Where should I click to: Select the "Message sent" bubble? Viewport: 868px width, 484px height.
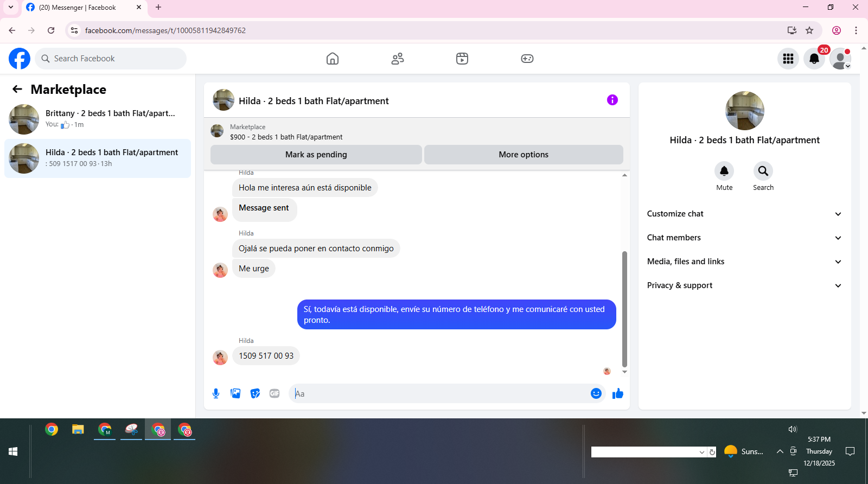pyautogui.click(x=264, y=209)
